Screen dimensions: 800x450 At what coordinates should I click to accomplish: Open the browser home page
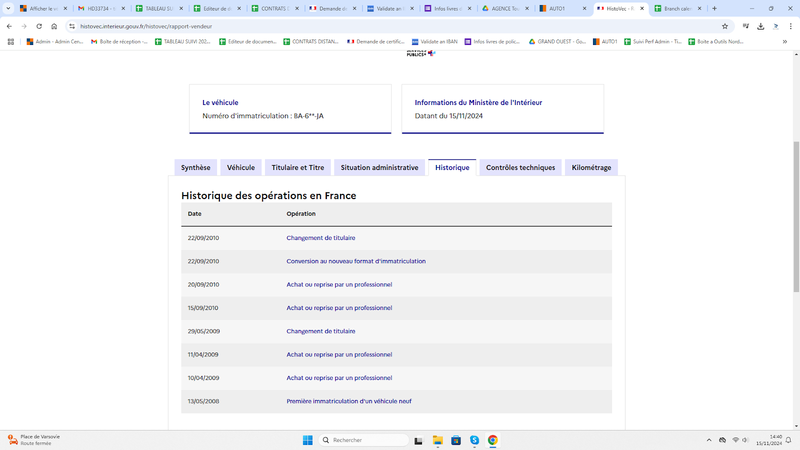(54, 26)
